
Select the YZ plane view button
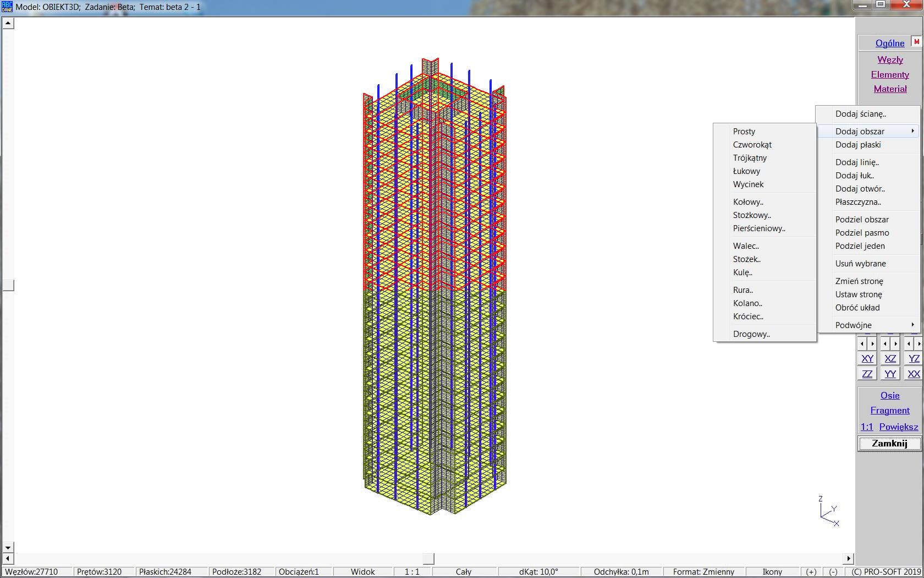tap(914, 358)
